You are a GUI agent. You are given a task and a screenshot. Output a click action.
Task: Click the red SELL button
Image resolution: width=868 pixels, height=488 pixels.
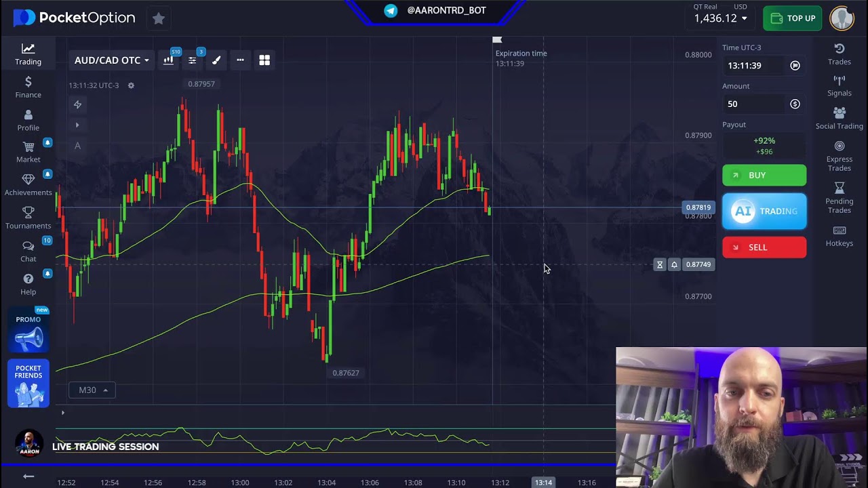pos(764,247)
